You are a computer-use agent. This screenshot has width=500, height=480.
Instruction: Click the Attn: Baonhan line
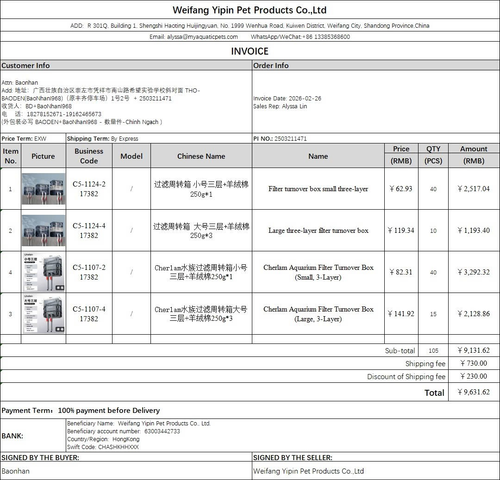[20, 82]
